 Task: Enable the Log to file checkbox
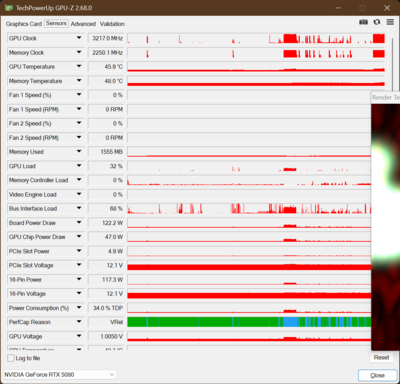tap(11, 358)
